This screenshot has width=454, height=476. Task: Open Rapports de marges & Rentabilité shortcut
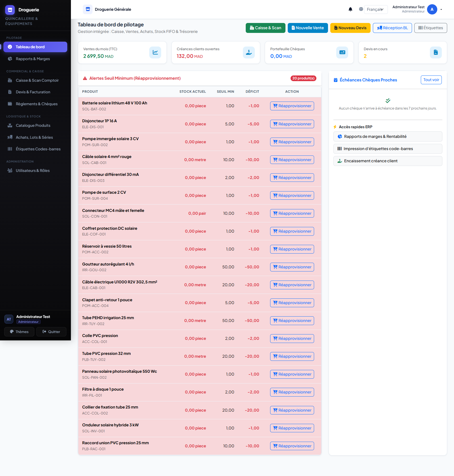388,136
